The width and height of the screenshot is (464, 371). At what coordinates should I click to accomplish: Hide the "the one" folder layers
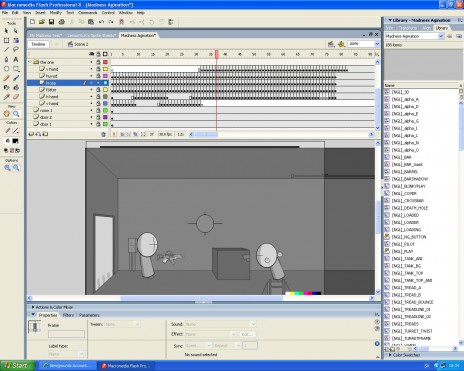click(x=91, y=62)
